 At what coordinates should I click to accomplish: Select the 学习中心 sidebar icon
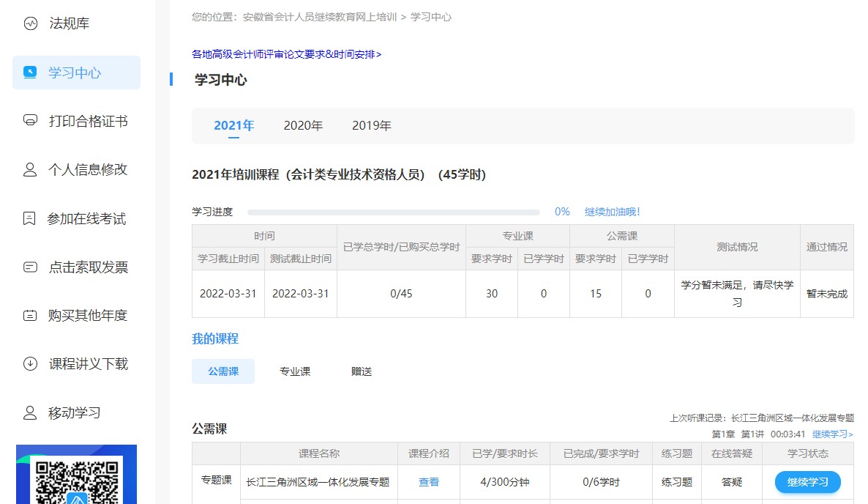tap(30, 73)
